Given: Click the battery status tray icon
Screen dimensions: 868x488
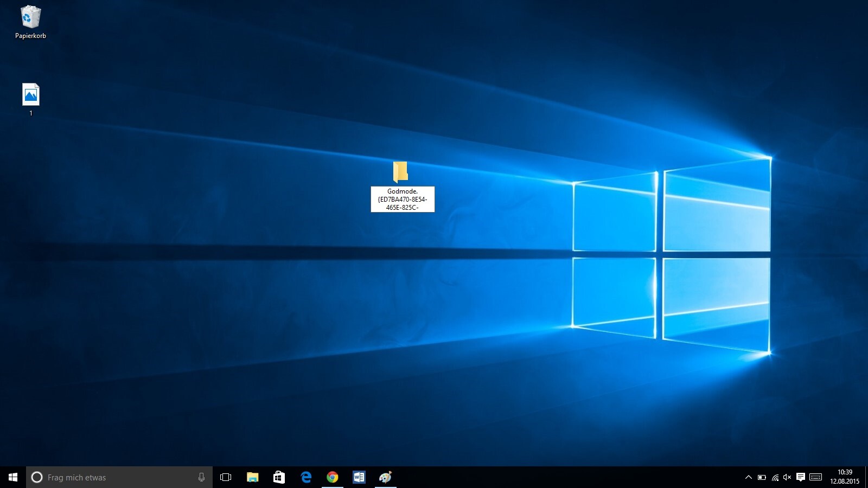Looking at the screenshot, I should pyautogui.click(x=762, y=477).
